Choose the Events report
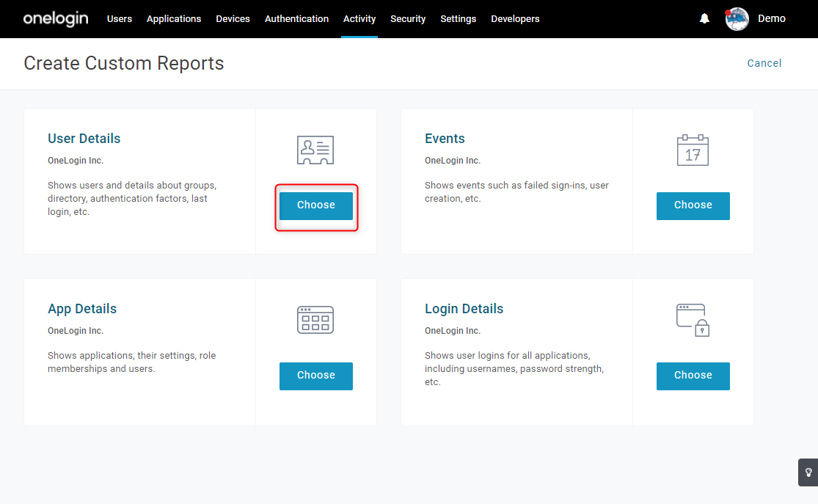818x504 pixels. tap(693, 205)
